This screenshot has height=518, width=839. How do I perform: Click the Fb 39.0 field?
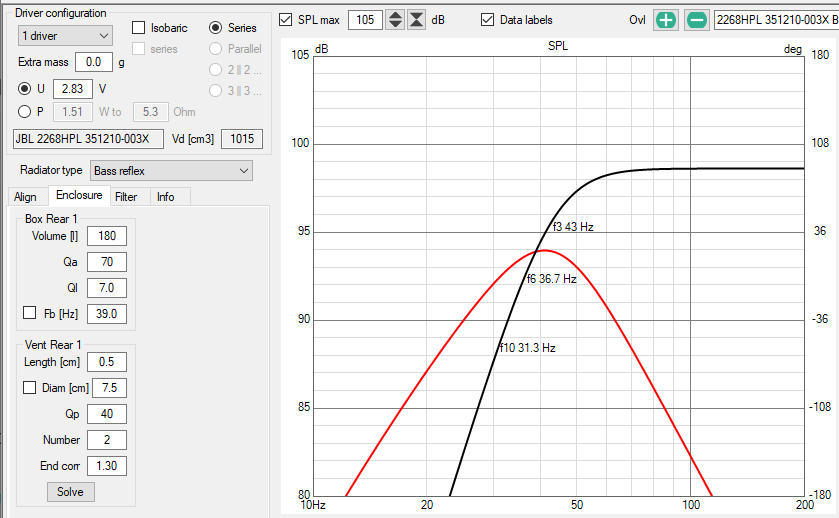107,314
